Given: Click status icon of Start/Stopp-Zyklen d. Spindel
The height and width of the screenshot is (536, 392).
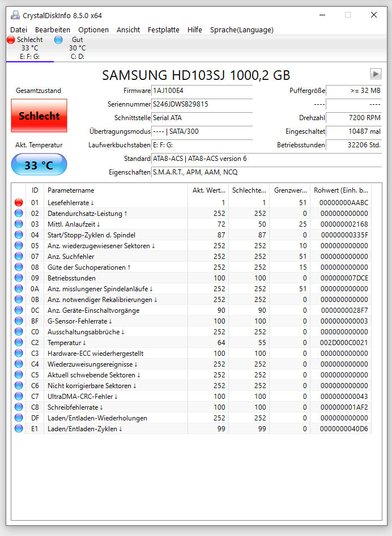Looking at the screenshot, I should click(19, 235).
